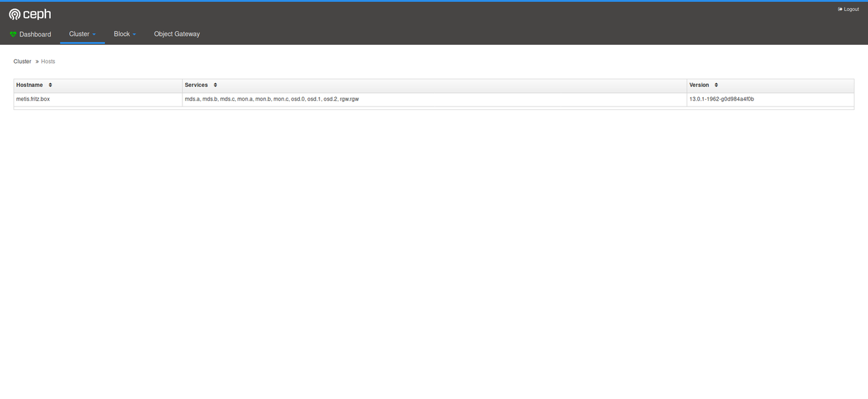Select the metis.fritz.box hostname cell
868x399 pixels.
[33, 99]
